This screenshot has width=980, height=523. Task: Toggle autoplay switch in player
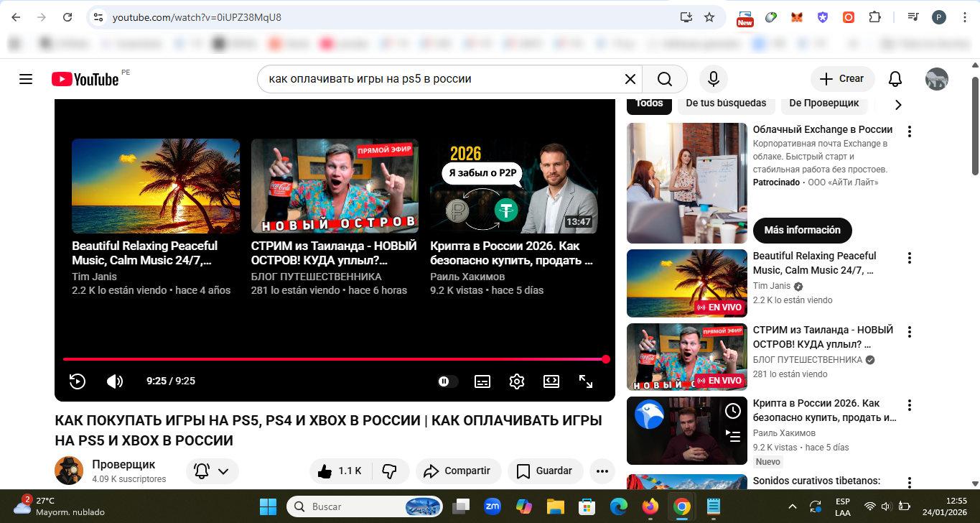coord(448,381)
